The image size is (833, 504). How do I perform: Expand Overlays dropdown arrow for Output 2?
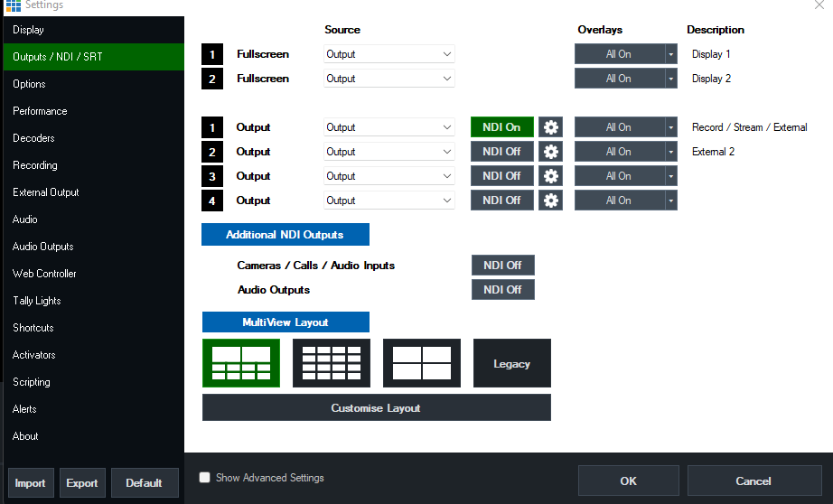pos(670,152)
